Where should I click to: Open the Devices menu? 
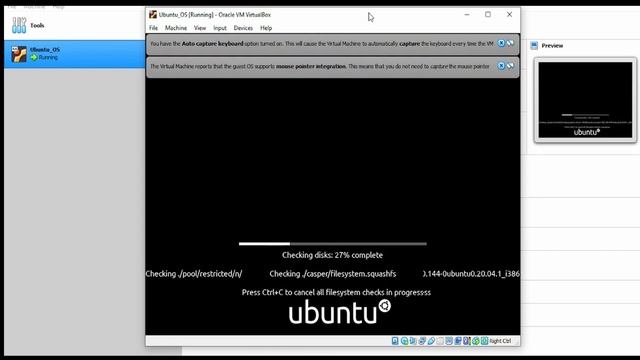[243, 28]
